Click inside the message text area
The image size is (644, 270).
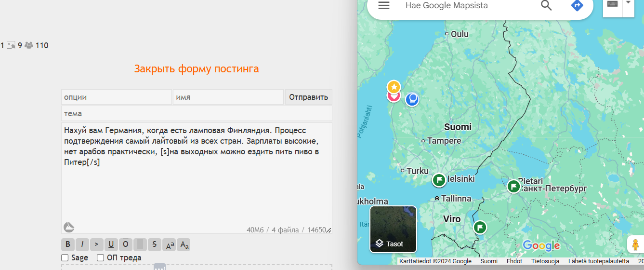(197, 178)
